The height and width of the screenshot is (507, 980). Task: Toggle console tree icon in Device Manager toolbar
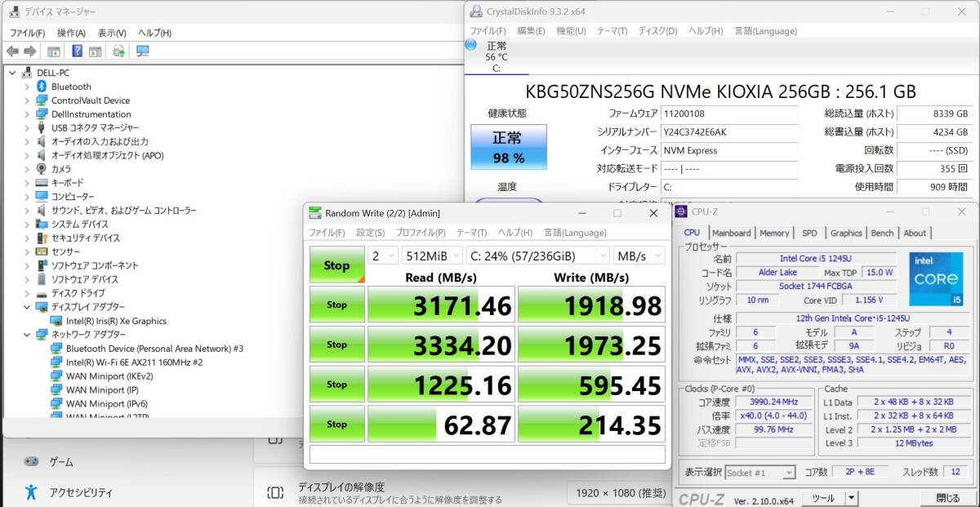coord(54,51)
